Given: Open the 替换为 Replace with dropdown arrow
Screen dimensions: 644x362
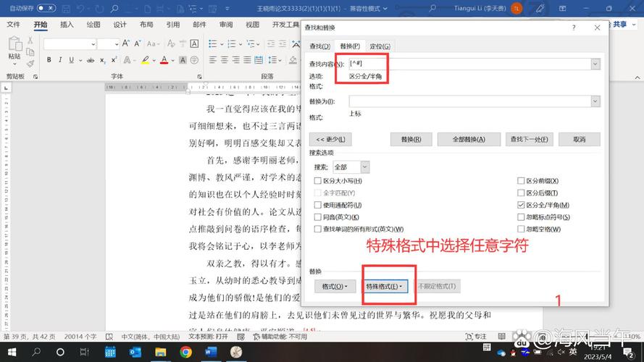Looking at the screenshot, I should pos(595,101).
